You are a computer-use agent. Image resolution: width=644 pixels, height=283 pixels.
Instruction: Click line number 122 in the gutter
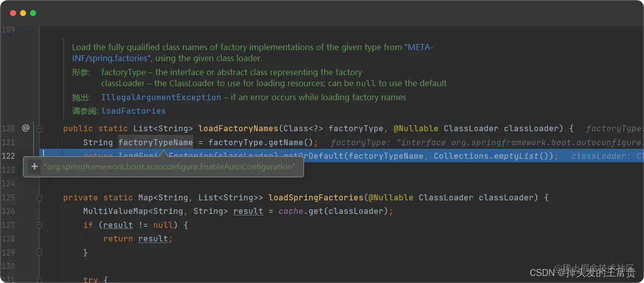[x=9, y=156]
